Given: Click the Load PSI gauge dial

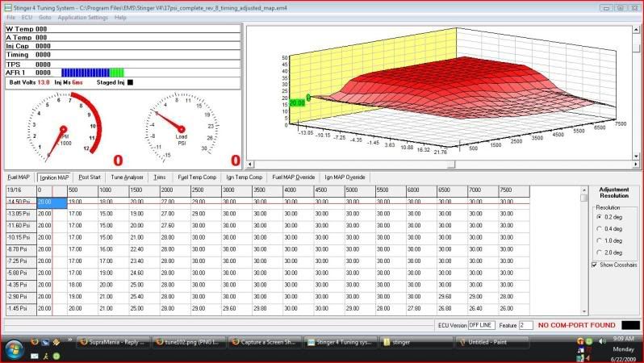Looking at the screenshot, I should pyautogui.click(x=182, y=127).
